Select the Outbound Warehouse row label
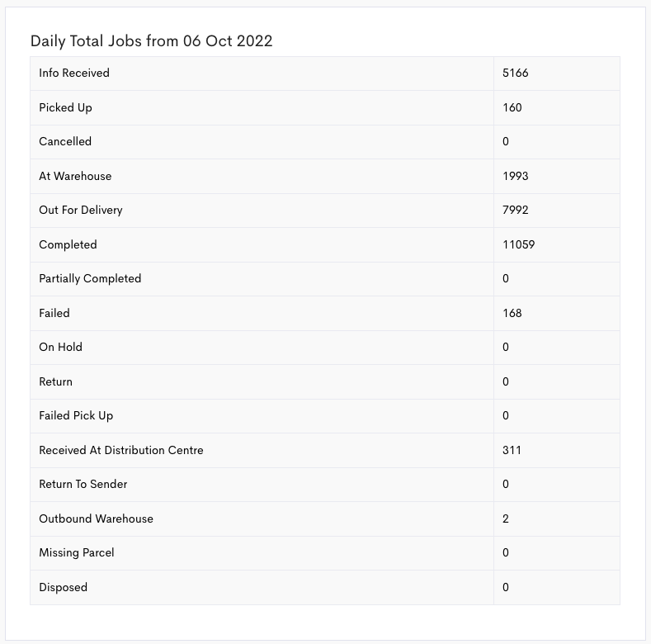This screenshot has height=644, width=651. tap(96, 519)
